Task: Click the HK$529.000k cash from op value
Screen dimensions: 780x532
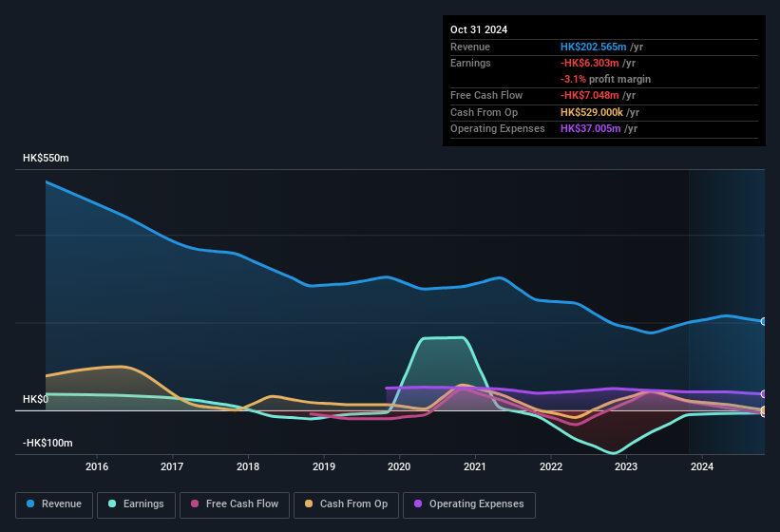Action: (592, 112)
